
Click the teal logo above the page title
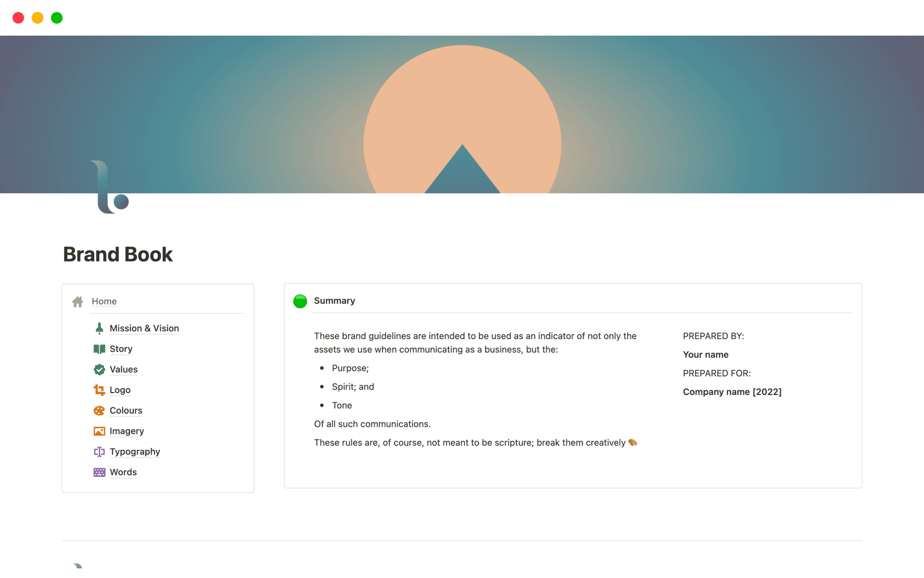click(110, 186)
